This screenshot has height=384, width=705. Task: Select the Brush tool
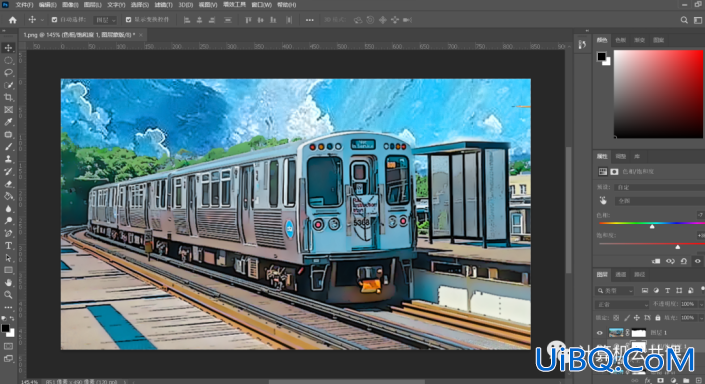[x=8, y=147]
